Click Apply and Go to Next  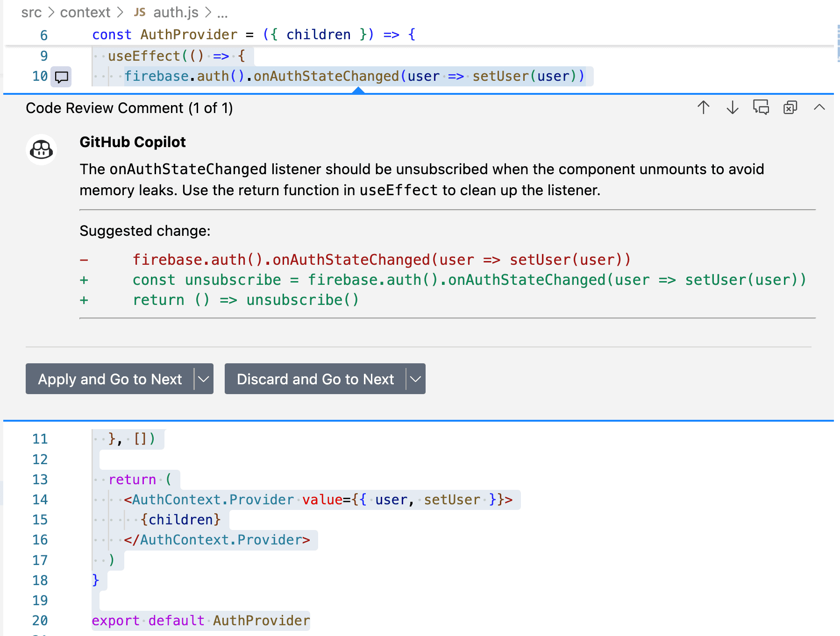click(110, 379)
